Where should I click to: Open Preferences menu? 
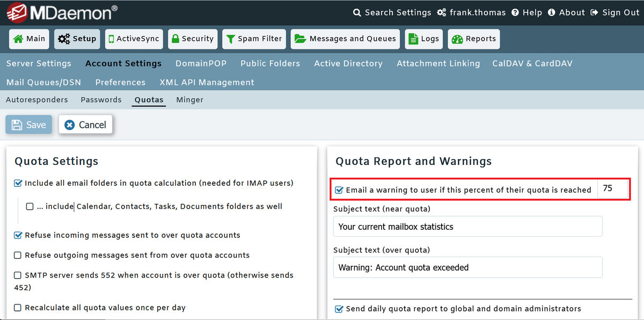120,82
